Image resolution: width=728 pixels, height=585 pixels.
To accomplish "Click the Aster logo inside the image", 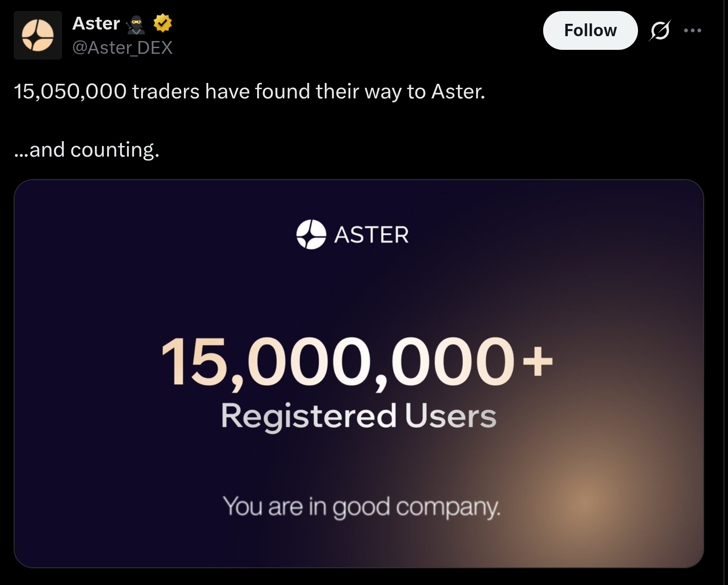I will [311, 234].
